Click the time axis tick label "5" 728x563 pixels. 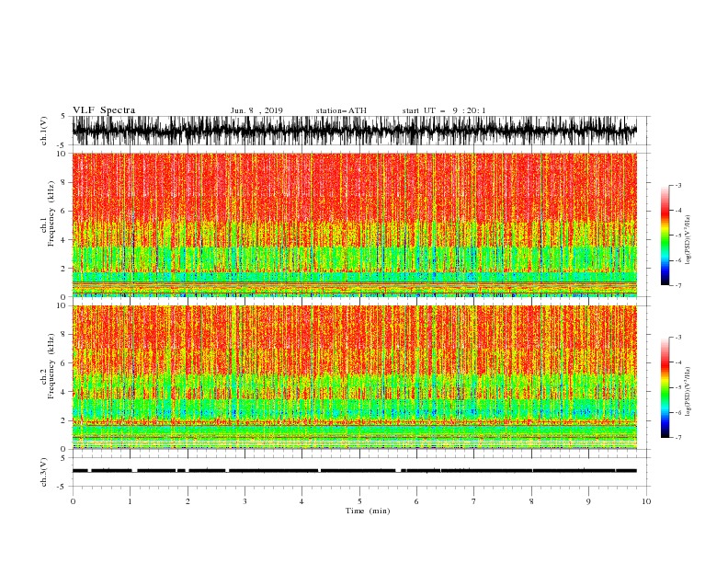point(359,501)
